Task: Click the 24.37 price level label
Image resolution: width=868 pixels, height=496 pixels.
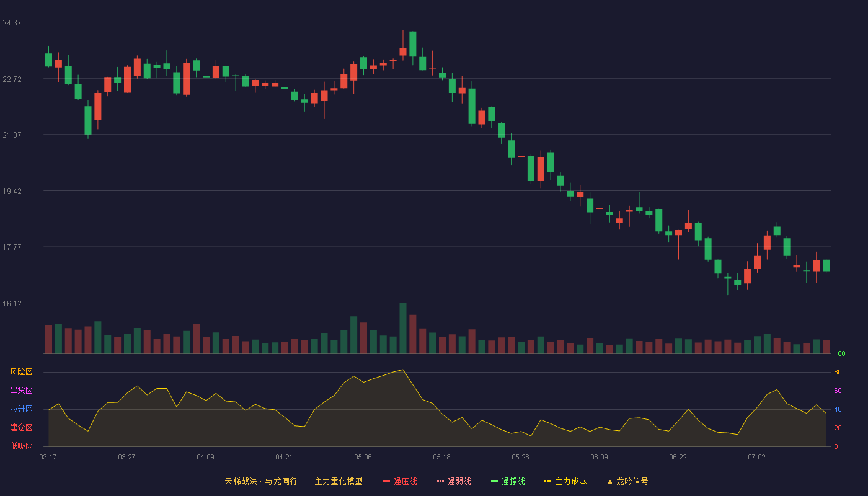Action: click(x=12, y=23)
